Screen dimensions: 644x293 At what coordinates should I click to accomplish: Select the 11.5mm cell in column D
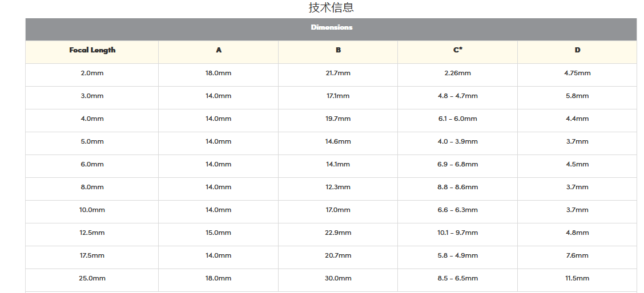click(577, 278)
